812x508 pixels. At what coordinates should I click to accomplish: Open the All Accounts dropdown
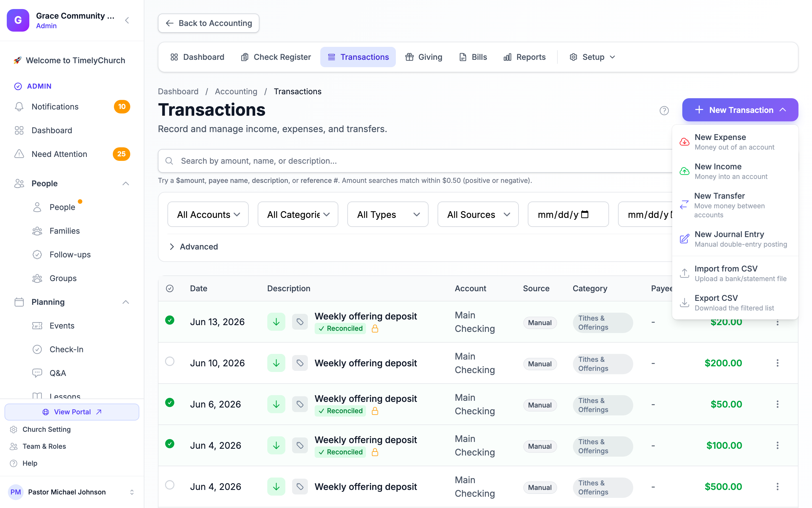coord(208,214)
